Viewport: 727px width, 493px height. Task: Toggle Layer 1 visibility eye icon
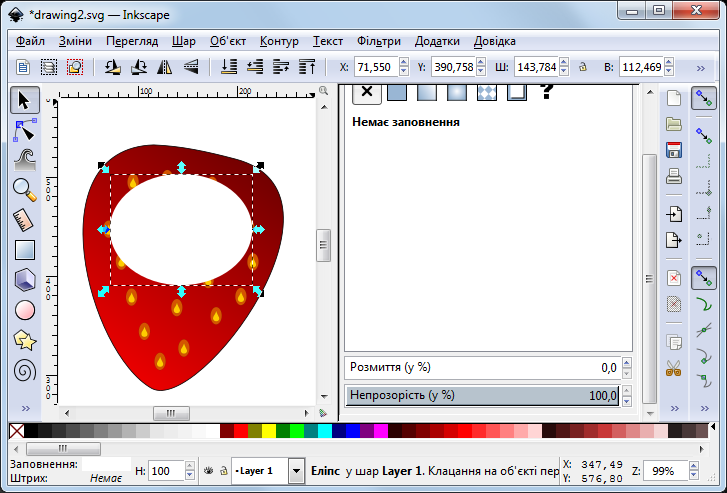tap(208, 470)
